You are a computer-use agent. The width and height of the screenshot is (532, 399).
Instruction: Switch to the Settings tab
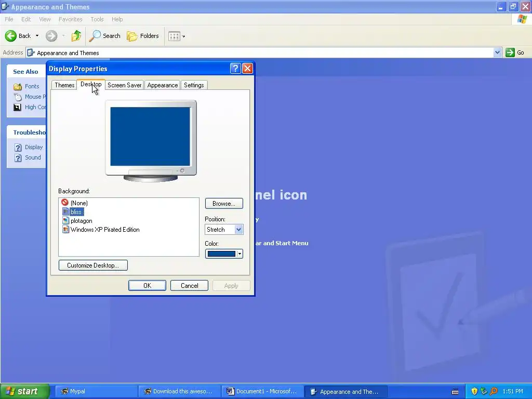click(194, 85)
